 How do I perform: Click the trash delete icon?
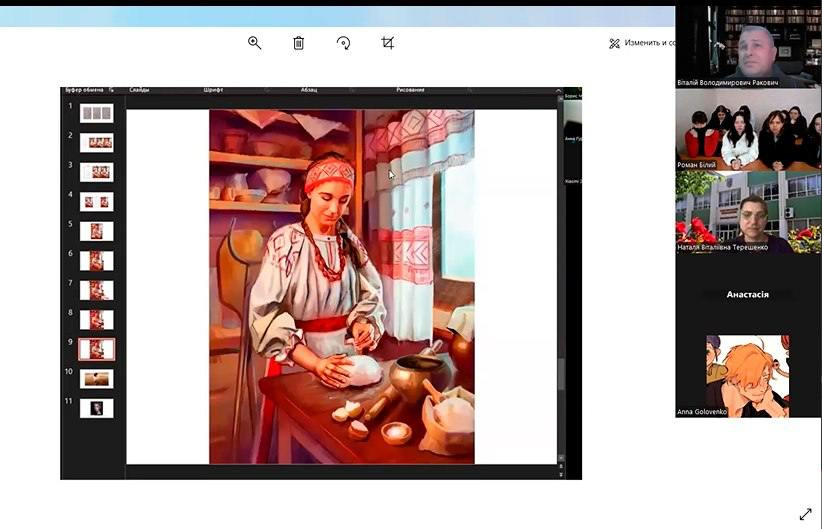click(x=298, y=43)
